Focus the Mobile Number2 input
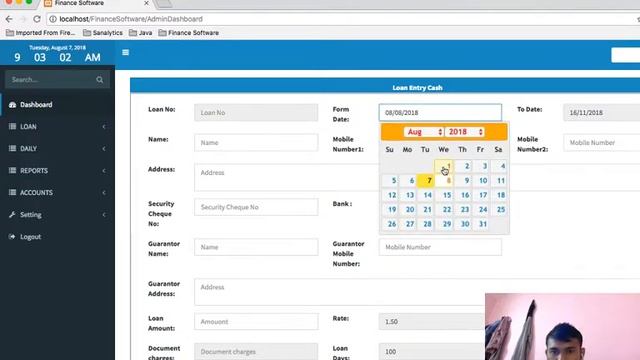The width and height of the screenshot is (640, 360). (x=602, y=143)
